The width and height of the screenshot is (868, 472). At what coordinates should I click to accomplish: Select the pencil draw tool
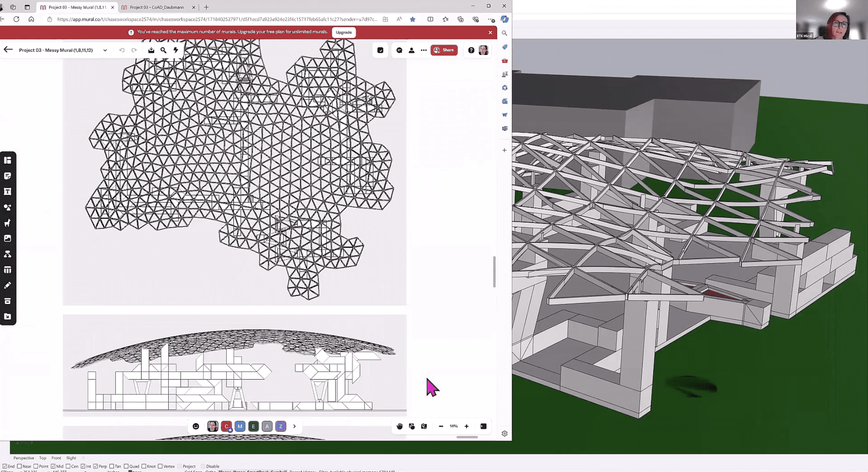(7, 286)
